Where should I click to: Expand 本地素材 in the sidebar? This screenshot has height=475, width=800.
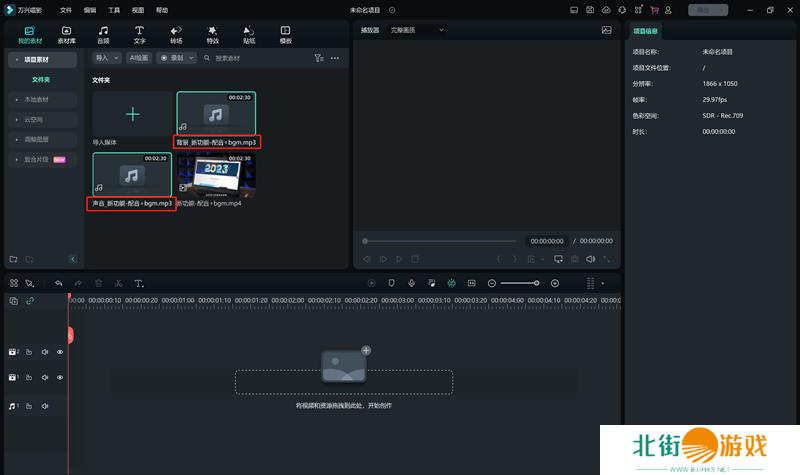tap(37, 100)
